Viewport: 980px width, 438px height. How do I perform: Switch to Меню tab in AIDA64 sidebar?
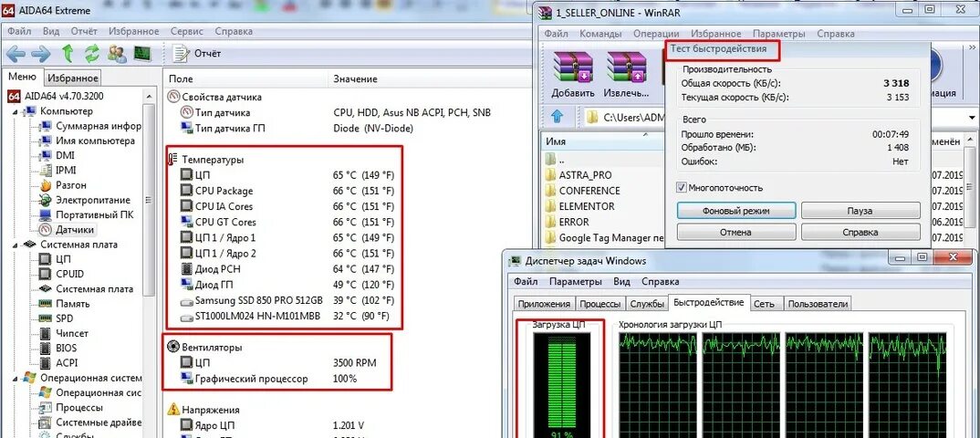click(22, 77)
